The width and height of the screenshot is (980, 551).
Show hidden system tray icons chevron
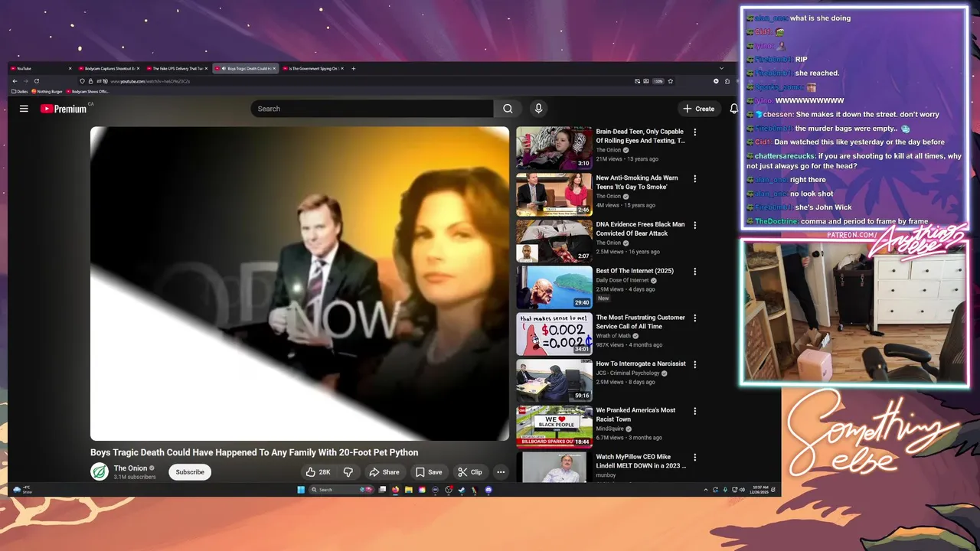tap(705, 490)
